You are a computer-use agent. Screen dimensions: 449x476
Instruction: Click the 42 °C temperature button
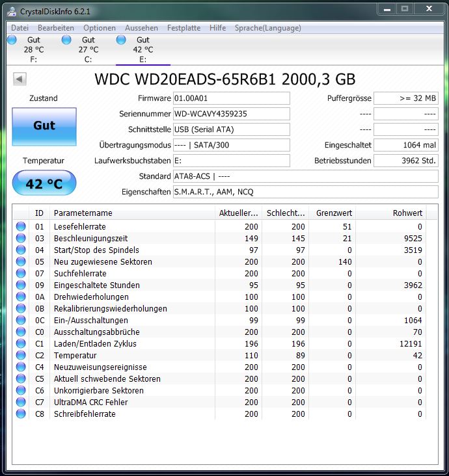coord(44,183)
